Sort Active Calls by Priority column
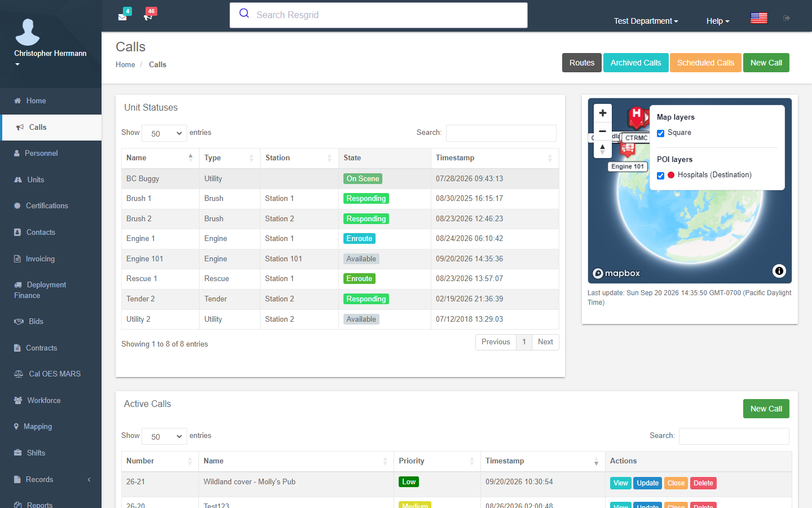The height and width of the screenshot is (508, 812). click(x=437, y=461)
